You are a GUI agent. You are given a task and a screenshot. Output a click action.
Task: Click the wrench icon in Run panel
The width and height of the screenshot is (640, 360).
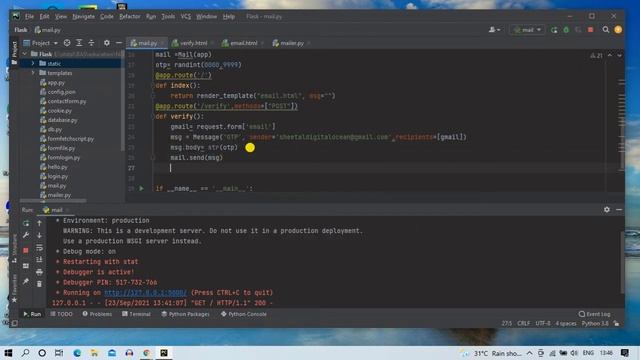pos(26,235)
